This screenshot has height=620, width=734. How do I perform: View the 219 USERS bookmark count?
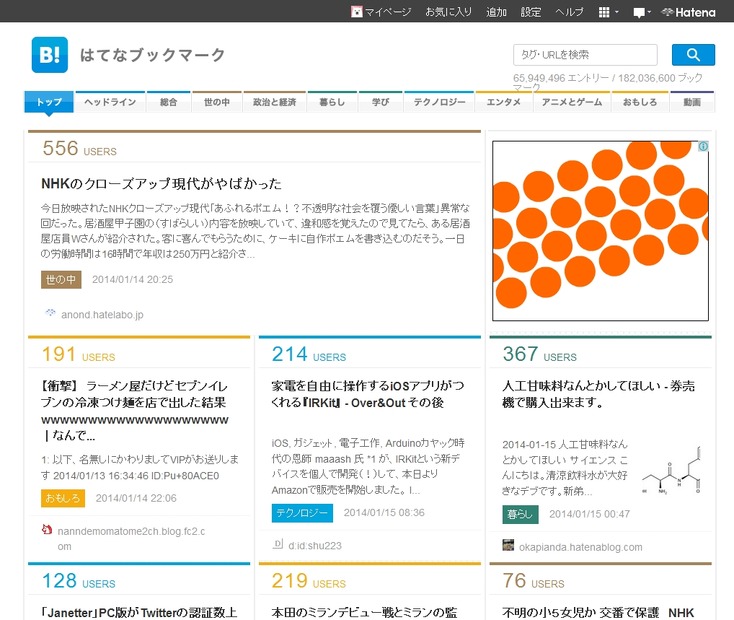308,581
